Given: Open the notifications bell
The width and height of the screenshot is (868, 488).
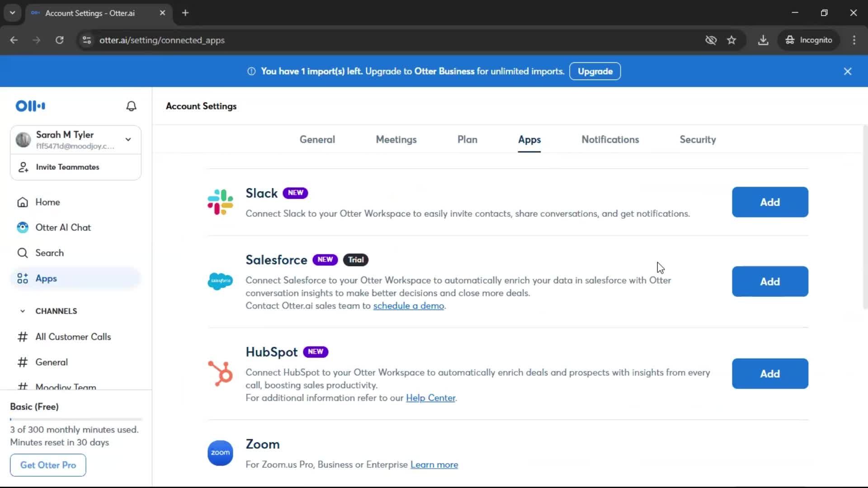Looking at the screenshot, I should click(x=131, y=106).
